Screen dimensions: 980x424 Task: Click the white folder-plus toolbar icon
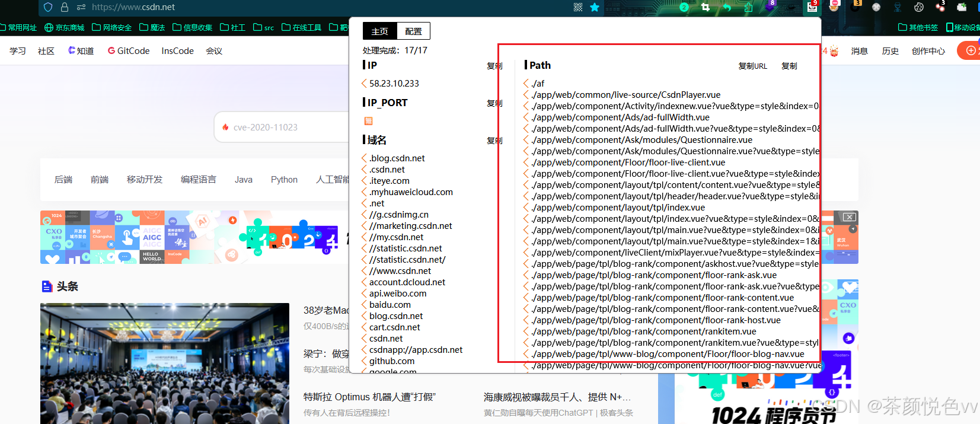click(x=962, y=7)
